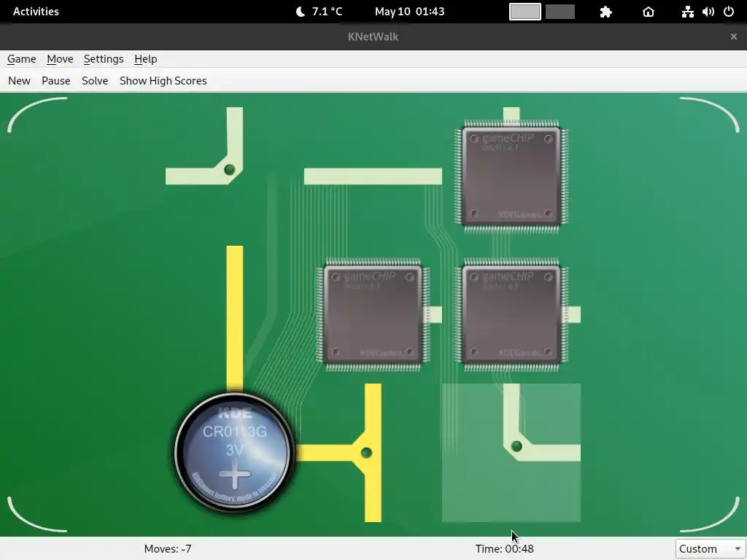Rotate the gameCHIP above the yellow T-junction
Screen dimensions: 747x560
tap(373, 315)
